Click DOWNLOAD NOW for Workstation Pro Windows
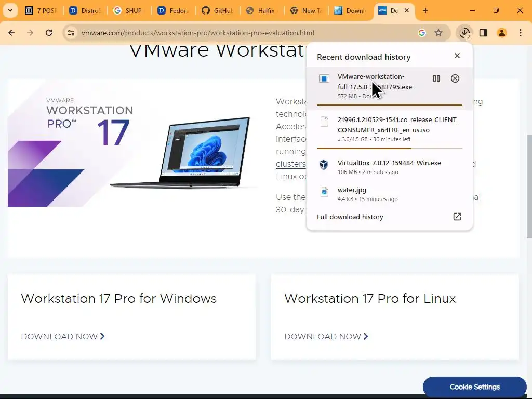This screenshot has height=399, width=532. (x=63, y=336)
